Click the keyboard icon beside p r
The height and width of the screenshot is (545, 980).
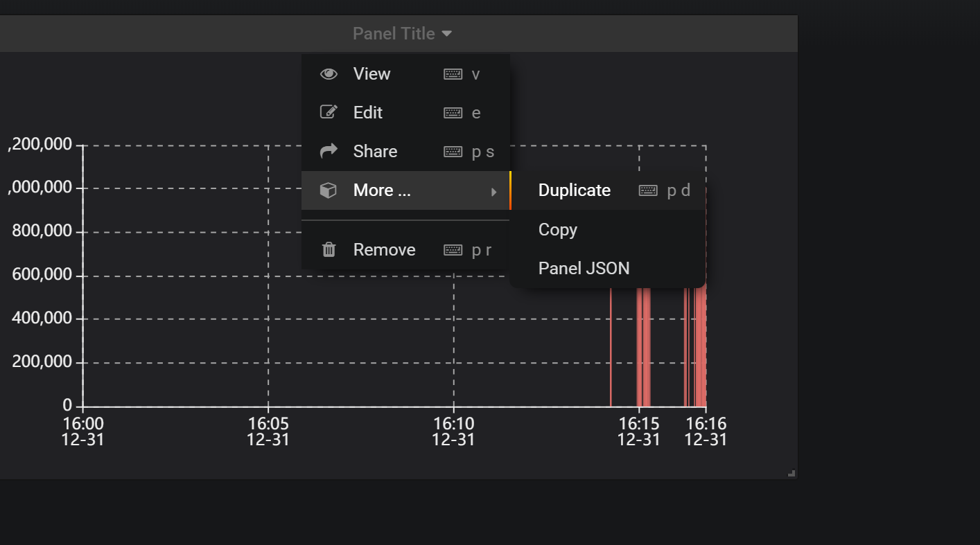click(454, 249)
